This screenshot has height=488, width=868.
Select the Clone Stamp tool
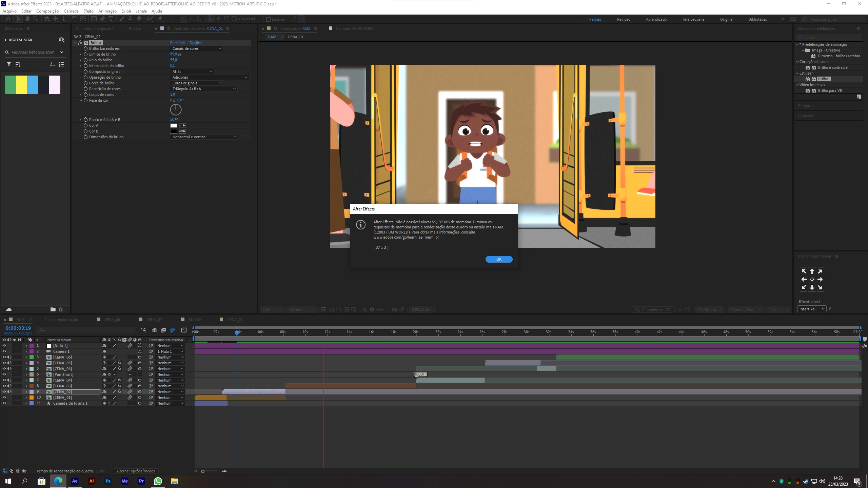click(130, 19)
